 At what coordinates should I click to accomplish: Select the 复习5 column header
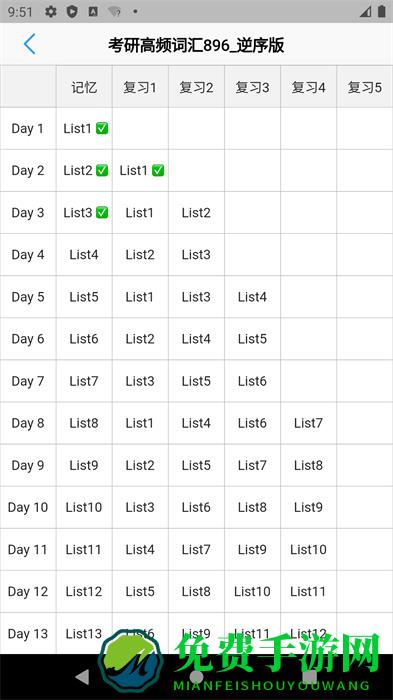point(365,87)
